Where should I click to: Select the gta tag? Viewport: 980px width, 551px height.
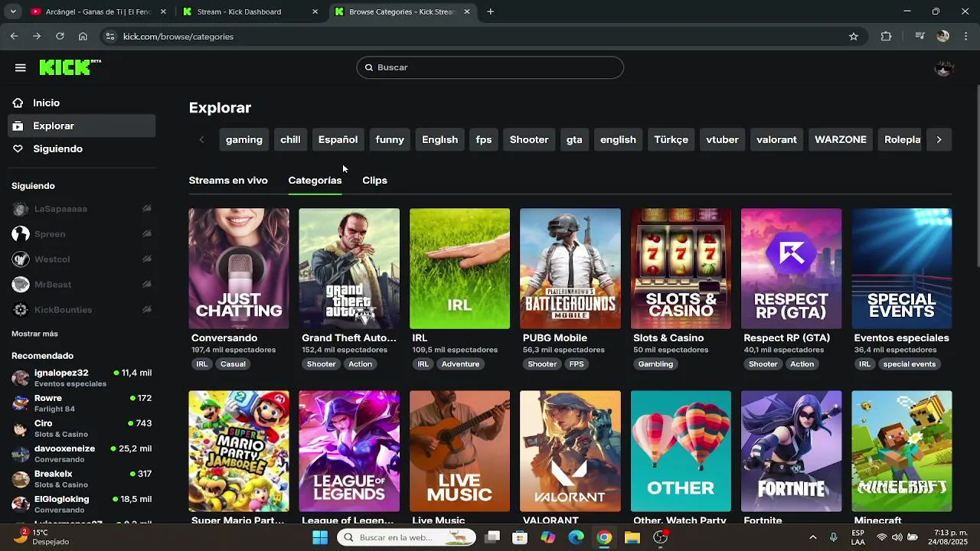point(574,139)
